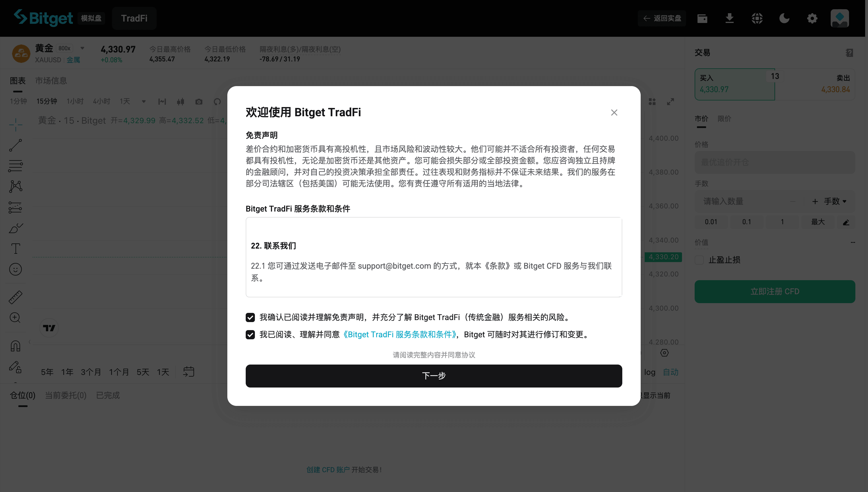Open the wallet icon in header

(x=702, y=18)
